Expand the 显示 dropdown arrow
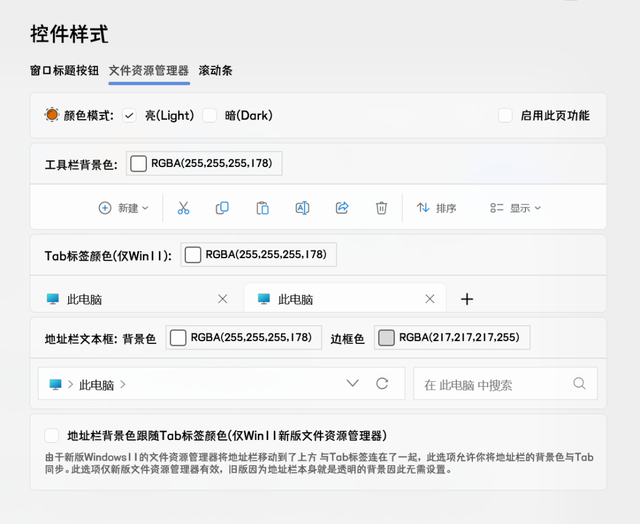 coord(538,208)
